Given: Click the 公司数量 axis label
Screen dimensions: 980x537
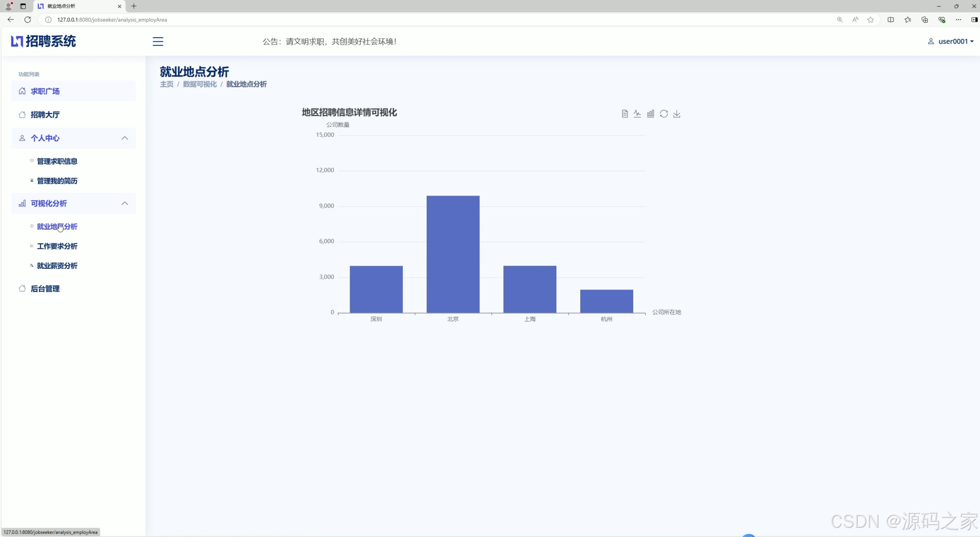Looking at the screenshot, I should coord(338,125).
